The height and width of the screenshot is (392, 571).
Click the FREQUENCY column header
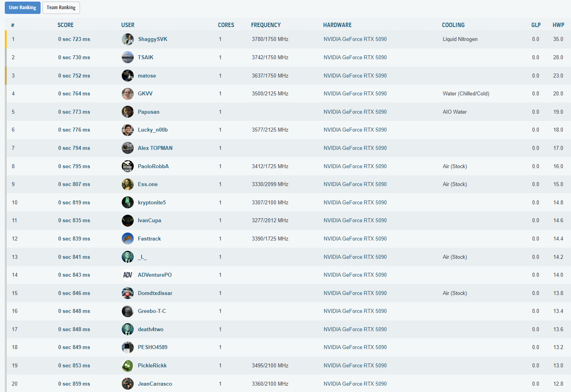coord(265,25)
